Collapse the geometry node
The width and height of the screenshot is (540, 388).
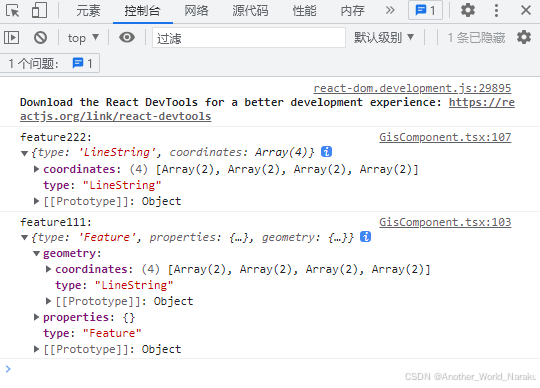coord(36,253)
